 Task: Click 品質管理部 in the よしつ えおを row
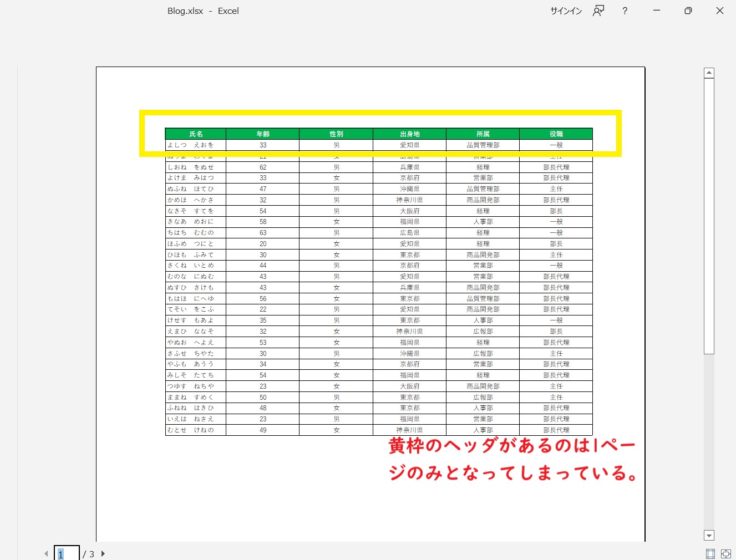point(483,145)
